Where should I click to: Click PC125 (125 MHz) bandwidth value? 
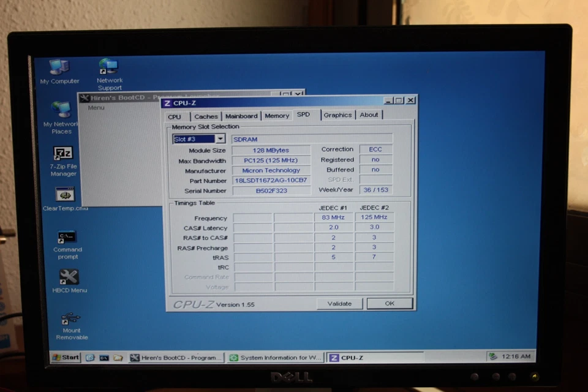[x=271, y=160]
